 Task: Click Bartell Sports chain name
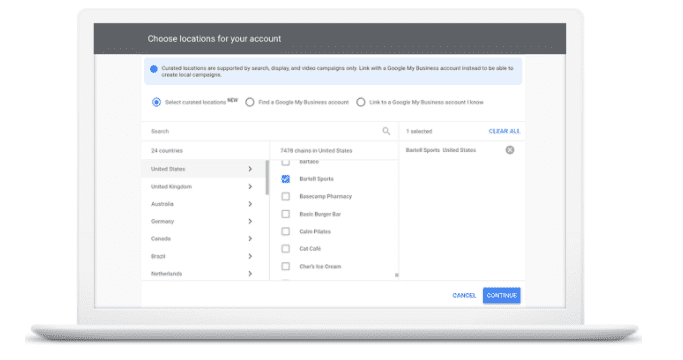click(x=316, y=179)
